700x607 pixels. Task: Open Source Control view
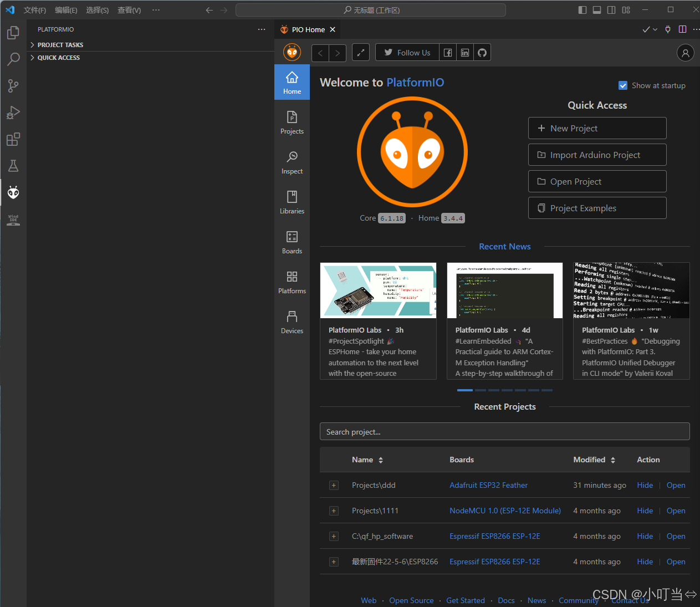point(13,85)
